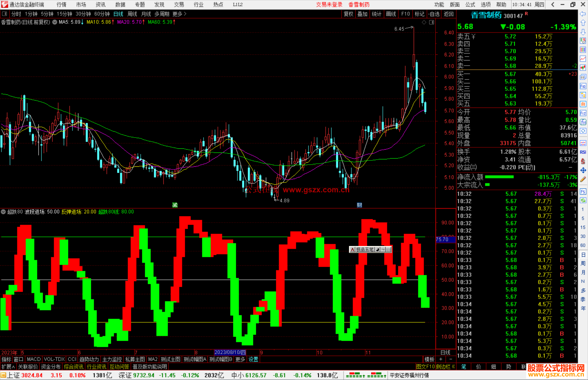The image size is (588, 380).
Task: Click the candlestick chart sidebar icon
Action: (583, 68)
